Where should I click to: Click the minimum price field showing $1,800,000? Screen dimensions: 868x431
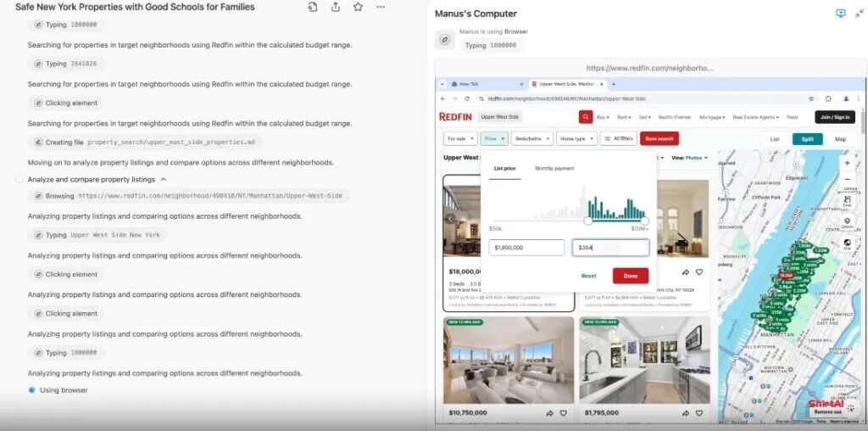pos(526,248)
